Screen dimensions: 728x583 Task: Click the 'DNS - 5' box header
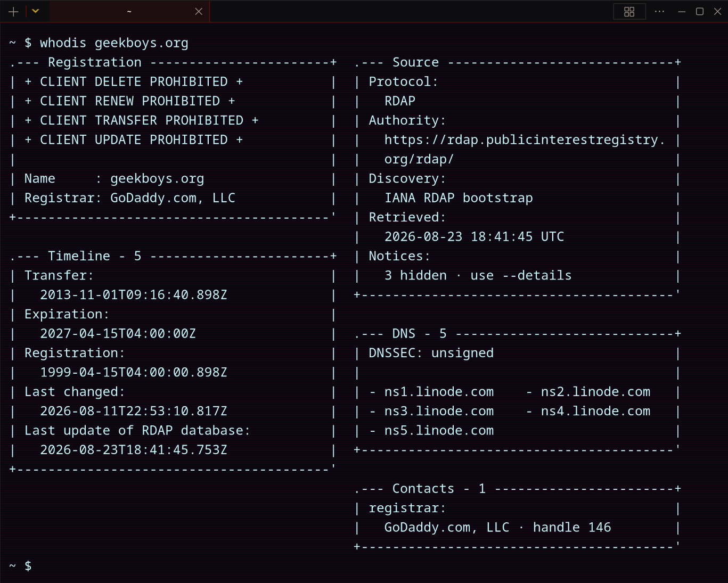pos(420,334)
